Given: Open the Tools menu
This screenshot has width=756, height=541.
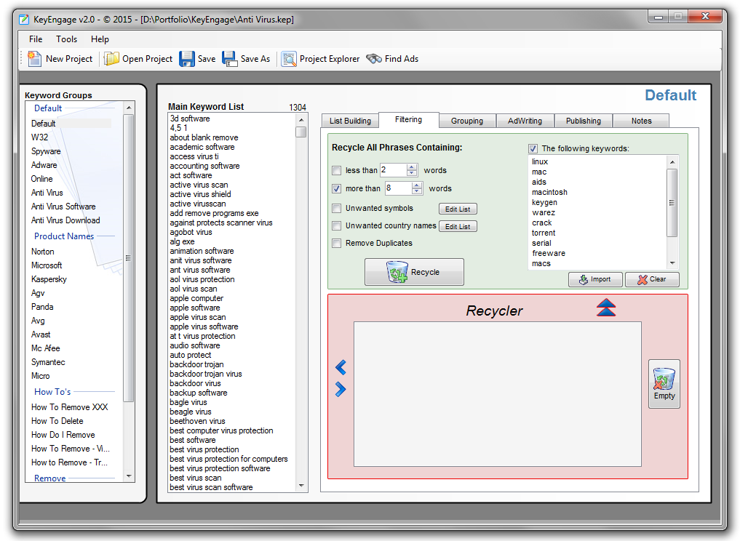Looking at the screenshot, I should click(x=66, y=39).
